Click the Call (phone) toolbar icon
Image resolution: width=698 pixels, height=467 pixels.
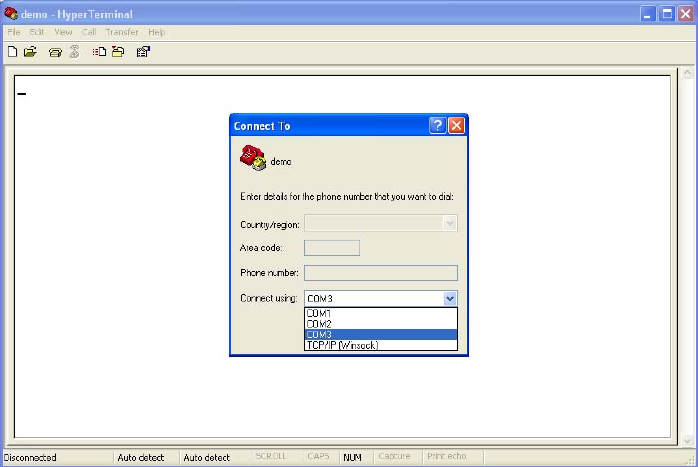click(x=55, y=53)
